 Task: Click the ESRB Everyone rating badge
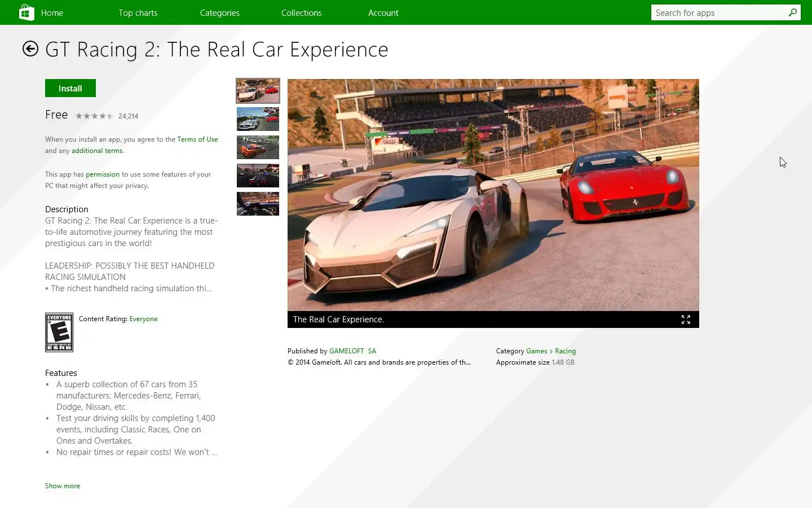point(59,332)
